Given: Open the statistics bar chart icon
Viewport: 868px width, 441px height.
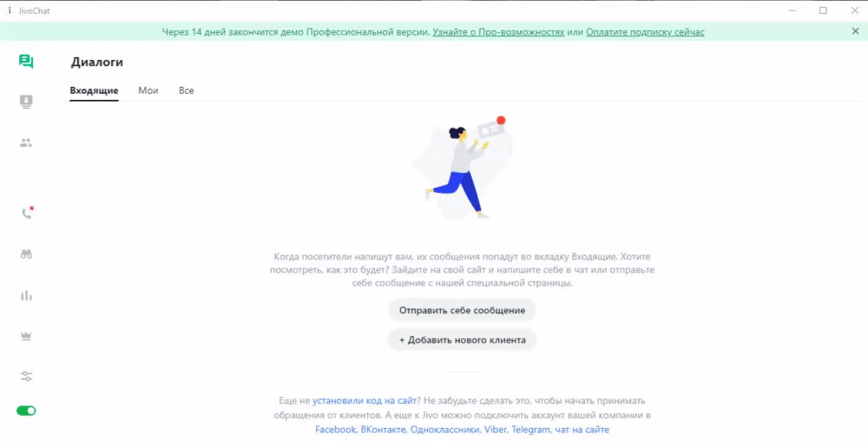Looking at the screenshot, I should tap(27, 295).
